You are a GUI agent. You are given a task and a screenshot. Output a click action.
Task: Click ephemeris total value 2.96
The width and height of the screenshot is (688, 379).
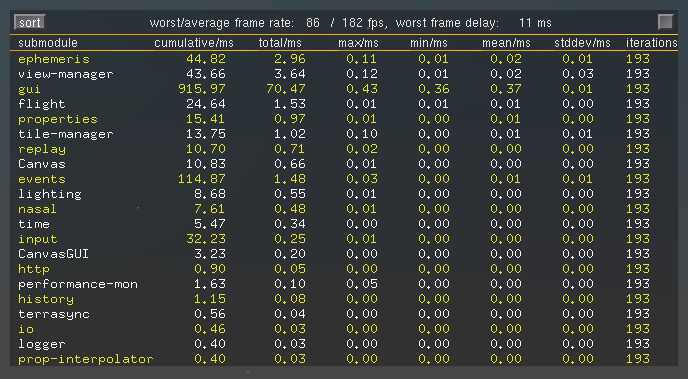[x=290, y=59]
